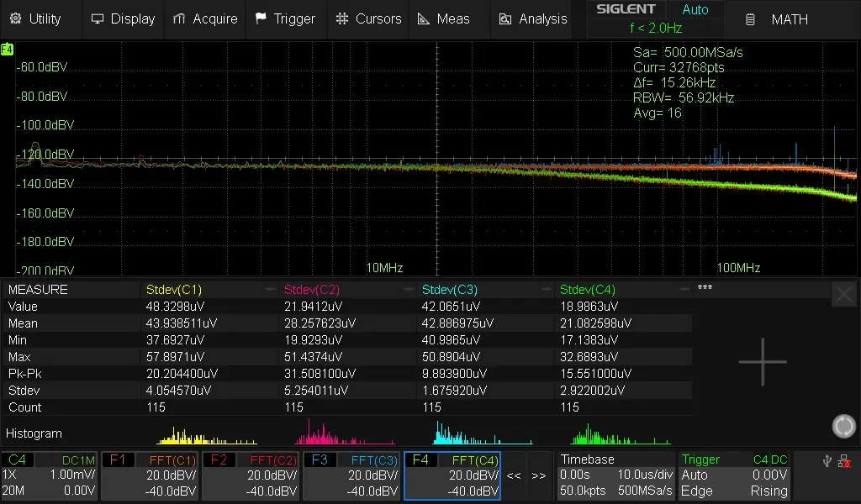
Task: Click the Analysis icon in top bar
Action: click(x=504, y=18)
